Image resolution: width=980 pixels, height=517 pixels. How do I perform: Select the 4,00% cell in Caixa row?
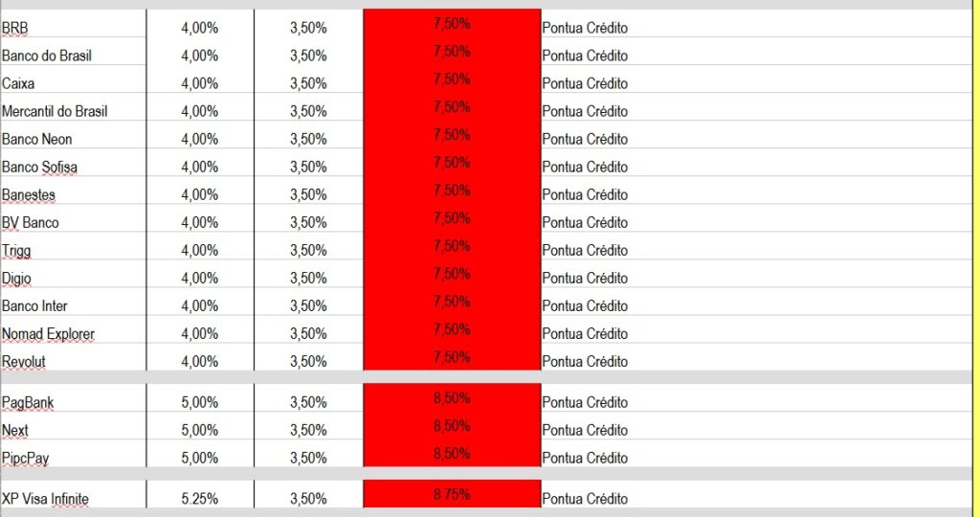[199, 83]
